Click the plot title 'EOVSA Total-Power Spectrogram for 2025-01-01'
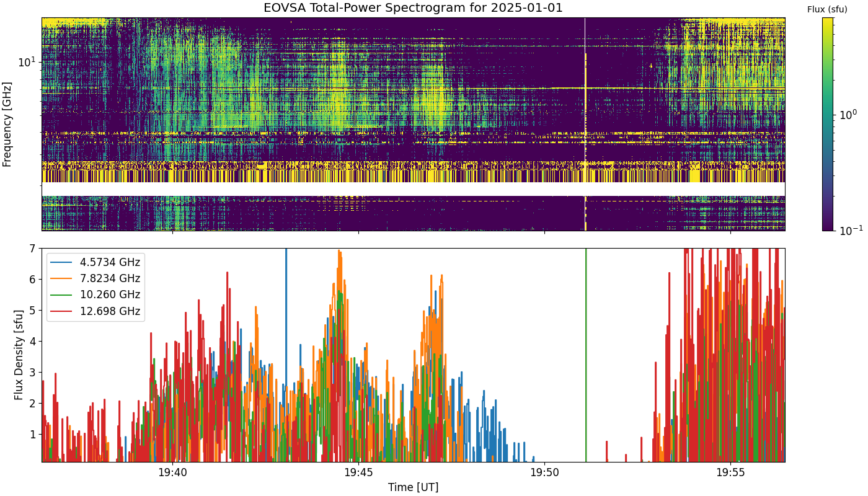868x496 pixels. coord(413,8)
